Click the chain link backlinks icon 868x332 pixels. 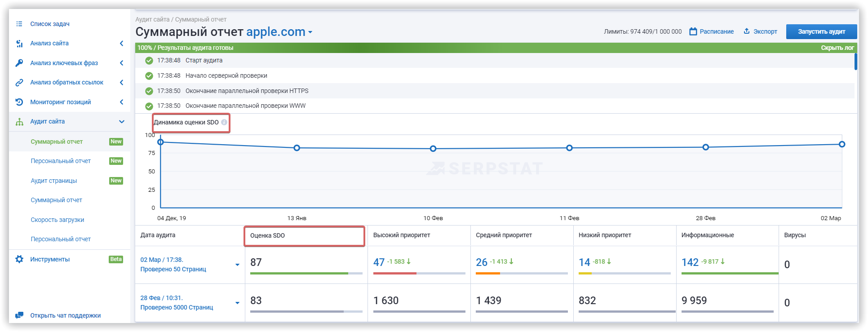19,83
